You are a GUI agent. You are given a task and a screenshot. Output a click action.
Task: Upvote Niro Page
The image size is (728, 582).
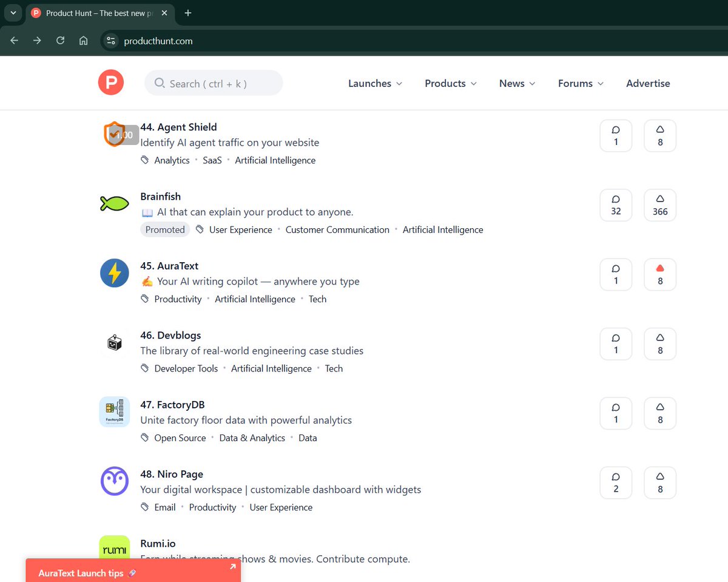tap(660, 483)
